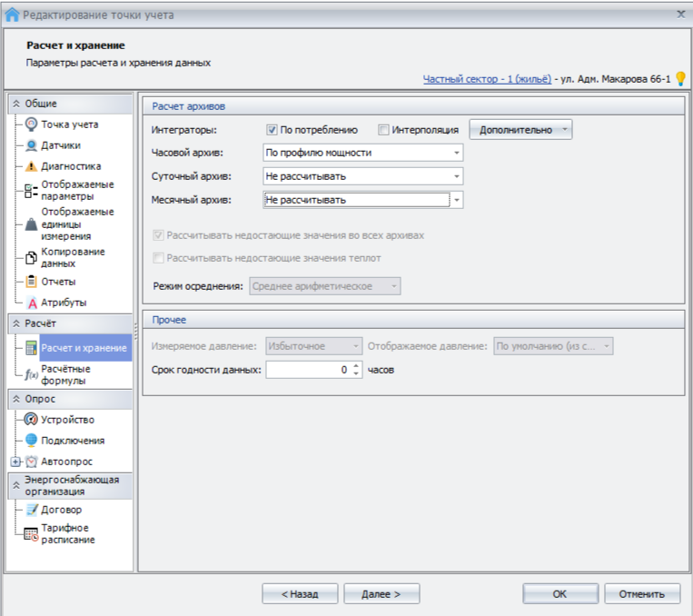The width and height of the screenshot is (693, 616).
Task: Increase Срок годности данных with up arrow
Action: (356, 366)
